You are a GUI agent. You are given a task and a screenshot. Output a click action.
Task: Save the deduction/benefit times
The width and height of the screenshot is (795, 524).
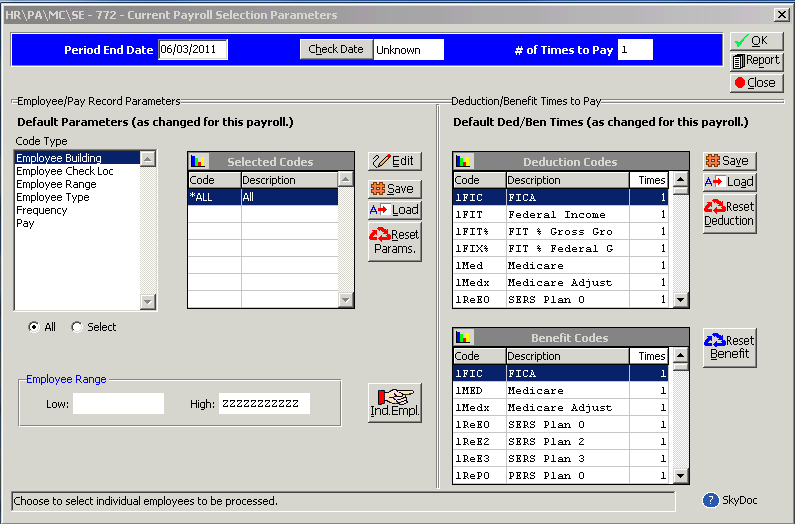729,161
